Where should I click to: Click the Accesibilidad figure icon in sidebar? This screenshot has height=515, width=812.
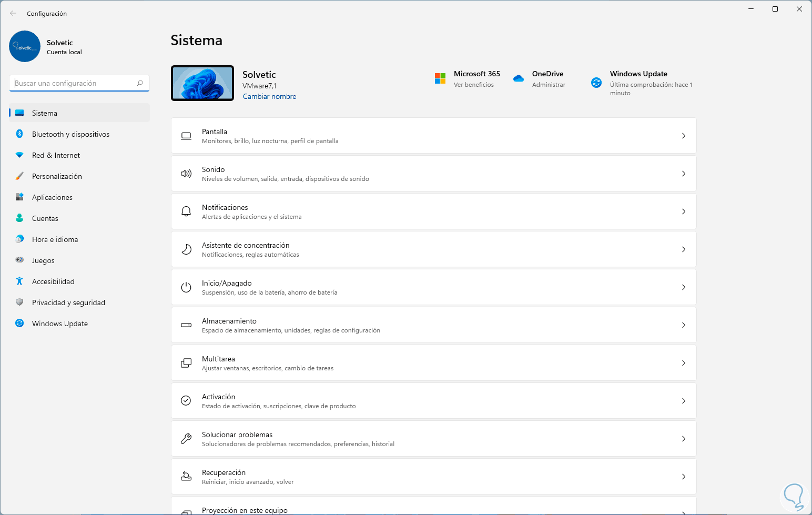pos(19,281)
